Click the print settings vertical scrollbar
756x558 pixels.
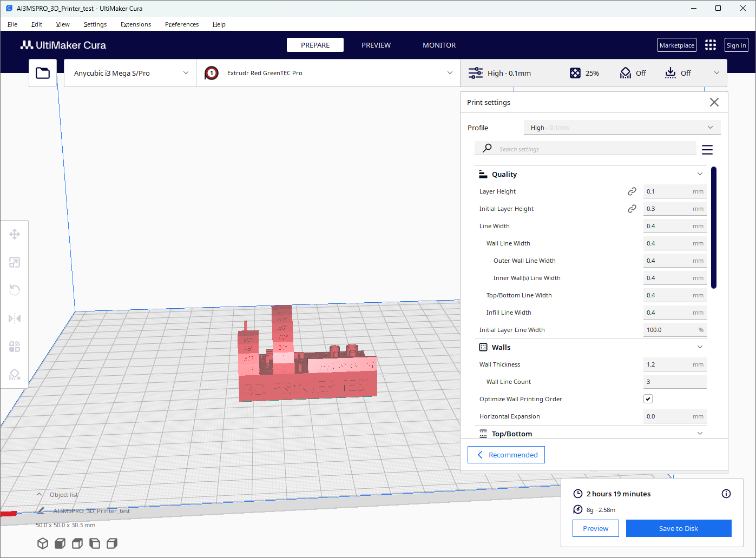tap(714, 228)
